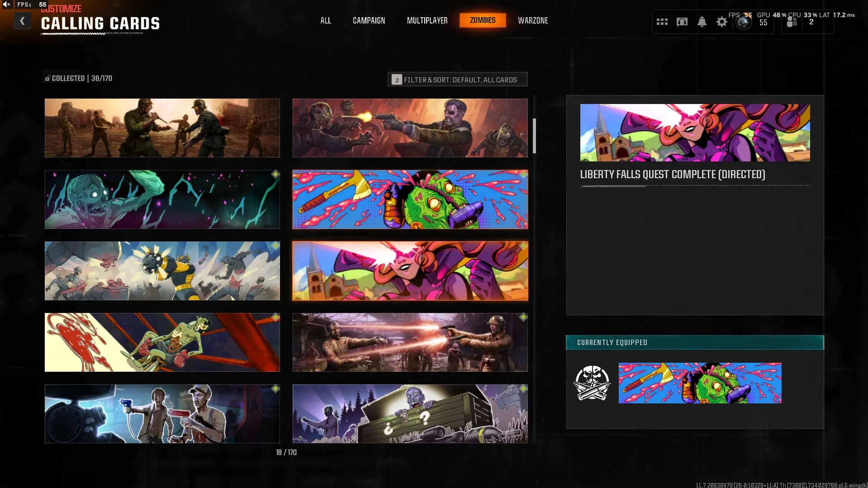Select the green zombie axe calling card
The width and height of the screenshot is (868, 488).
[x=410, y=199]
